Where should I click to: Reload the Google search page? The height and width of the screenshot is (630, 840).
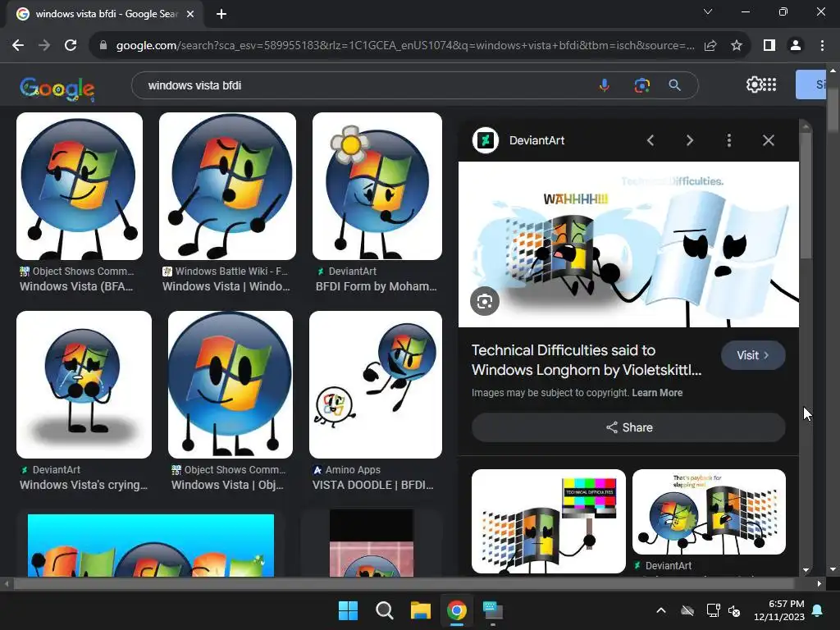(x=71, y=46)
